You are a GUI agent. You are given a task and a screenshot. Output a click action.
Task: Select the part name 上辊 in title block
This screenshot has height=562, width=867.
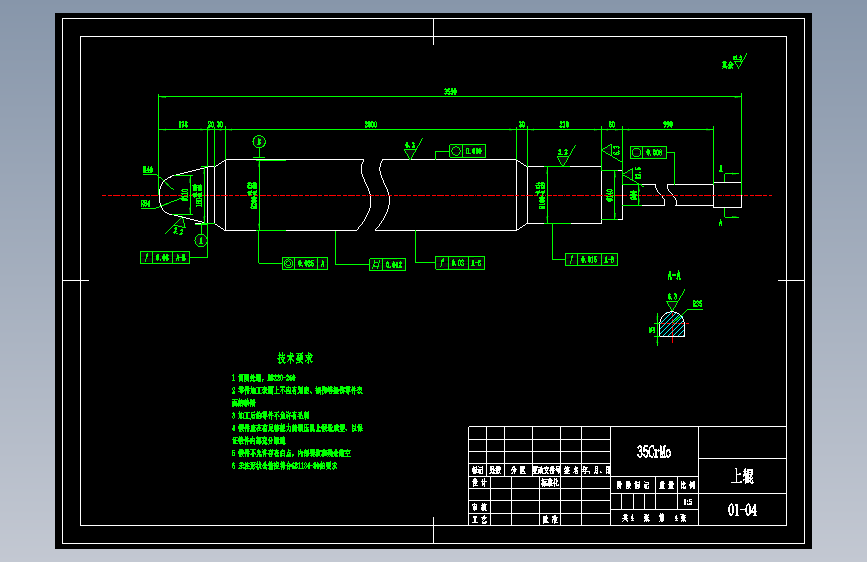tap(742, 476)
